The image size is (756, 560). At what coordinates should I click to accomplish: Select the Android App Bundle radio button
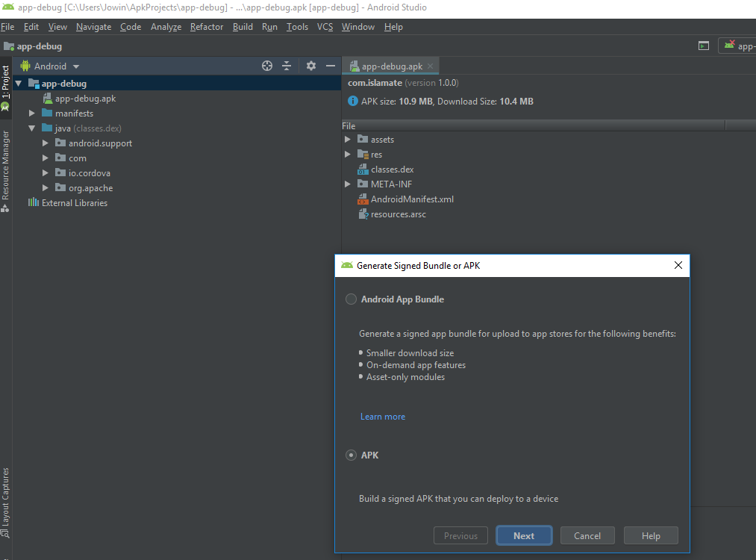coord(351,299)
